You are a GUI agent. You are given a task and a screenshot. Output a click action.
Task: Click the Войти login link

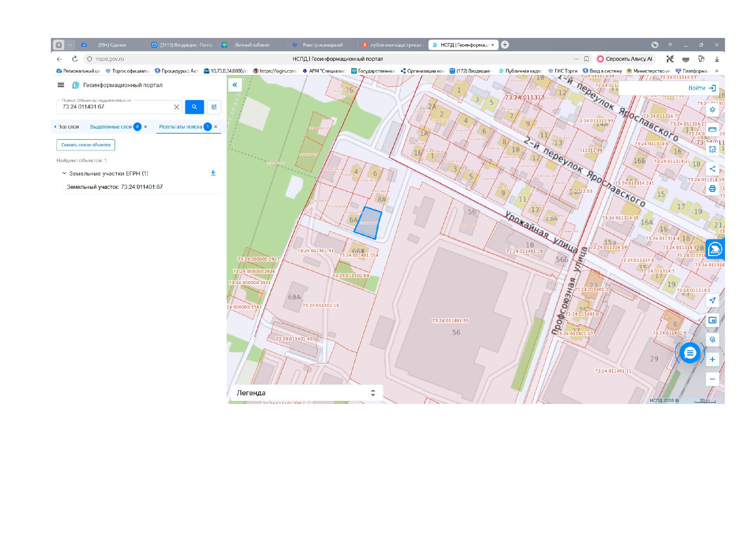pyautogui.click(x=702, y=88)
